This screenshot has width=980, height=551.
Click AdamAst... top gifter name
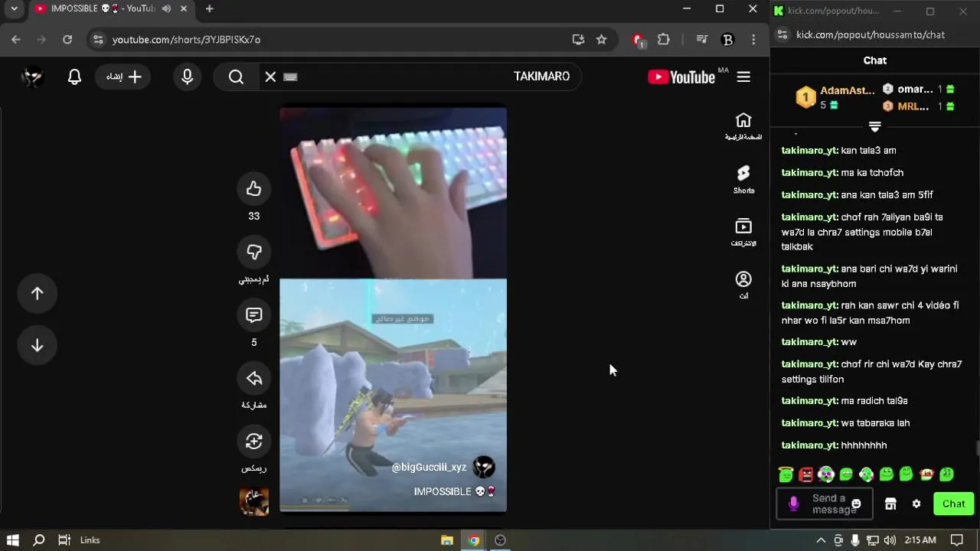click(x=848, y=90)
